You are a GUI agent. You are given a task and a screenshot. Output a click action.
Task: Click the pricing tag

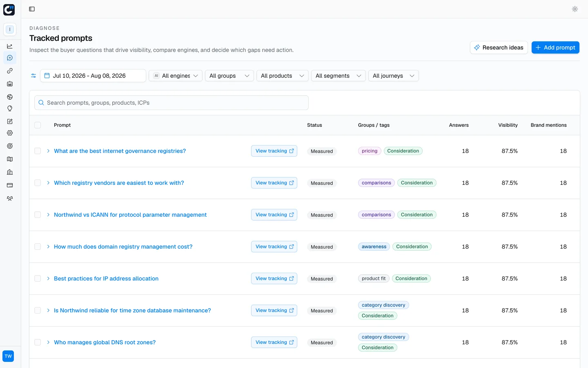tap(370, 151)
